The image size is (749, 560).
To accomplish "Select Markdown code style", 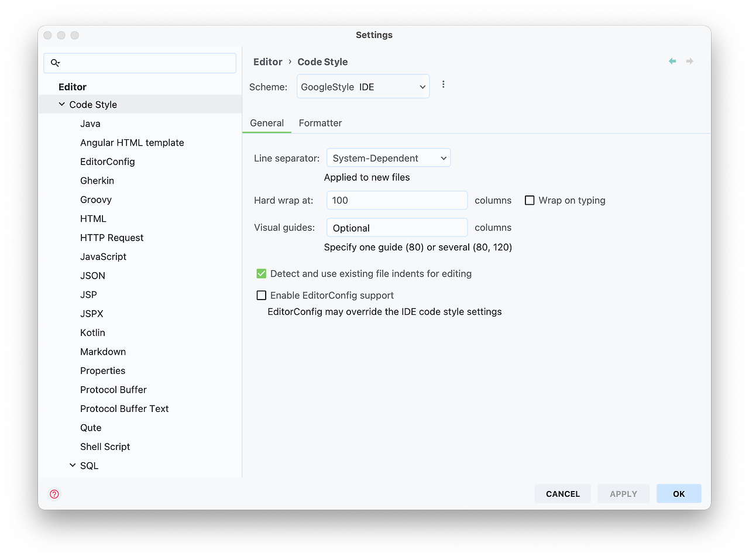I will 103,352.
